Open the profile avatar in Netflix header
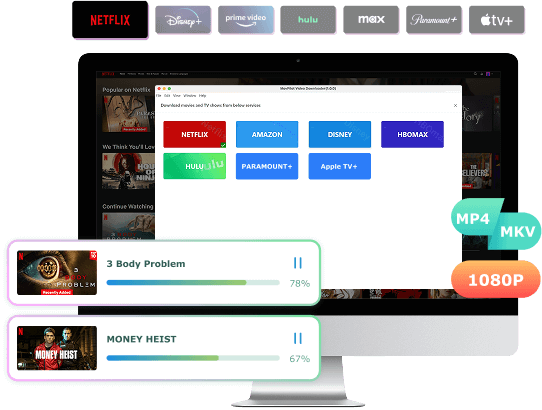542x410 pixels. click(x=488, y=74)
